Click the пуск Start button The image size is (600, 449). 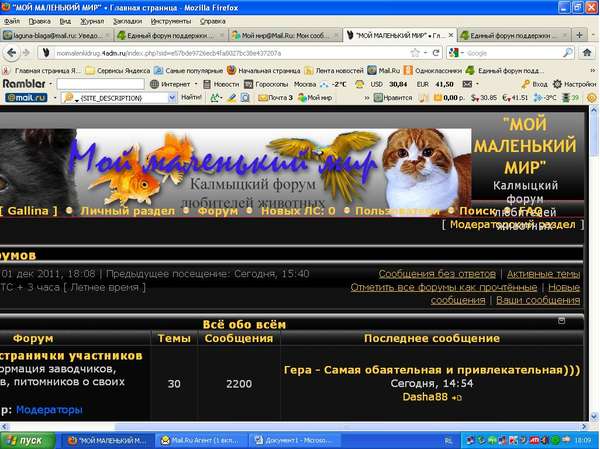[x=26, y=440]
